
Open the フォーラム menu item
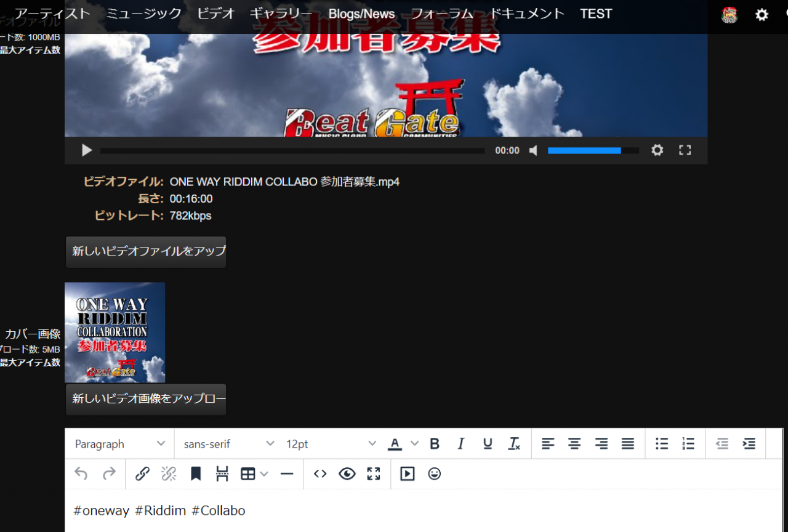coord(442,14)
